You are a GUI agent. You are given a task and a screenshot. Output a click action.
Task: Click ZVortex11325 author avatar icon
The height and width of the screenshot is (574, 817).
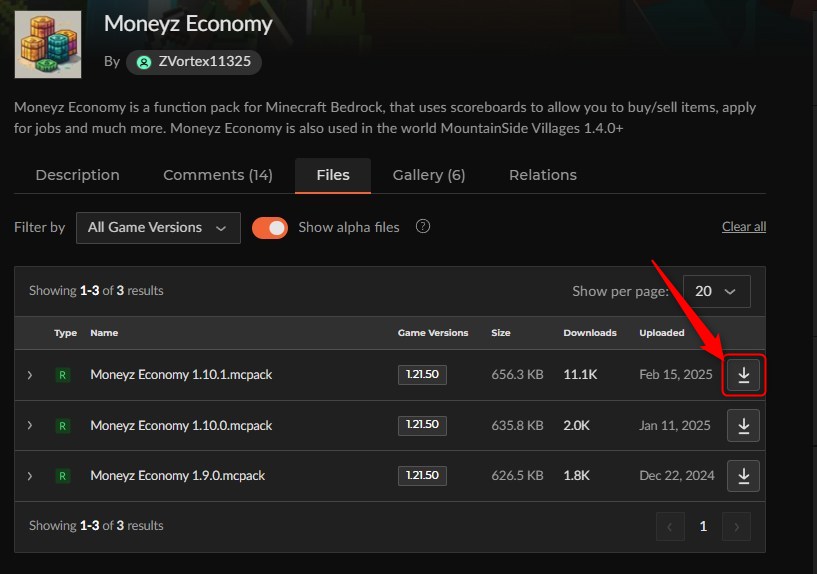[144, 63]
